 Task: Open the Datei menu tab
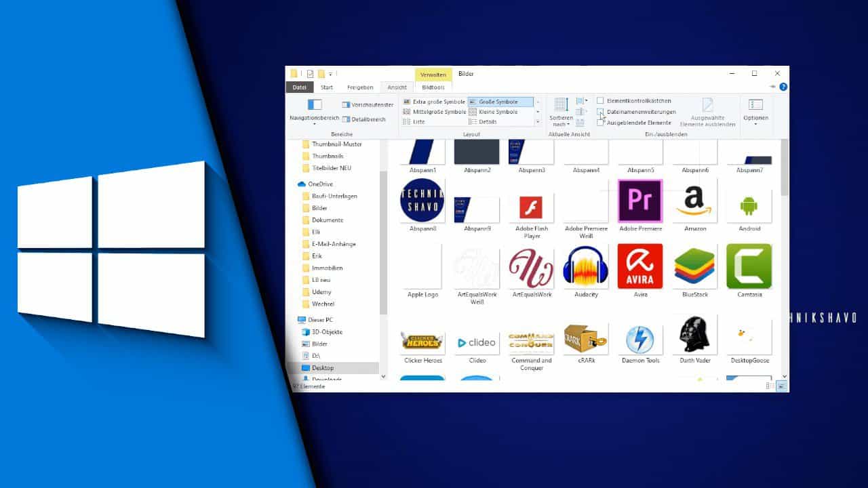click(300, 87)
